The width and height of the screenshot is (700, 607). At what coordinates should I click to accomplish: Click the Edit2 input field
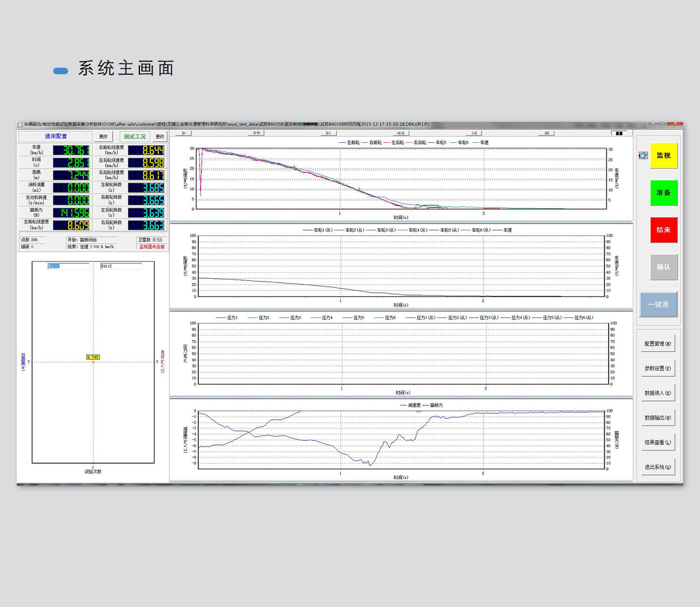coord(121,266)
